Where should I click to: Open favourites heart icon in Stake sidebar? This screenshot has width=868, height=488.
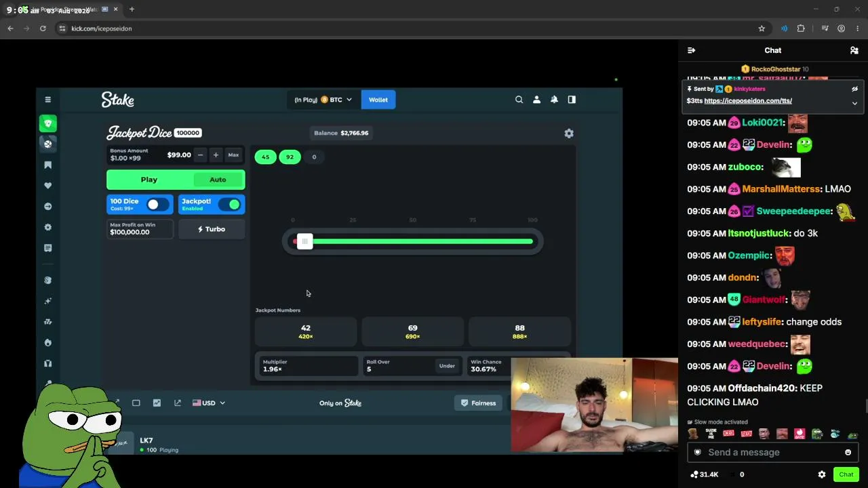[47, 186]
